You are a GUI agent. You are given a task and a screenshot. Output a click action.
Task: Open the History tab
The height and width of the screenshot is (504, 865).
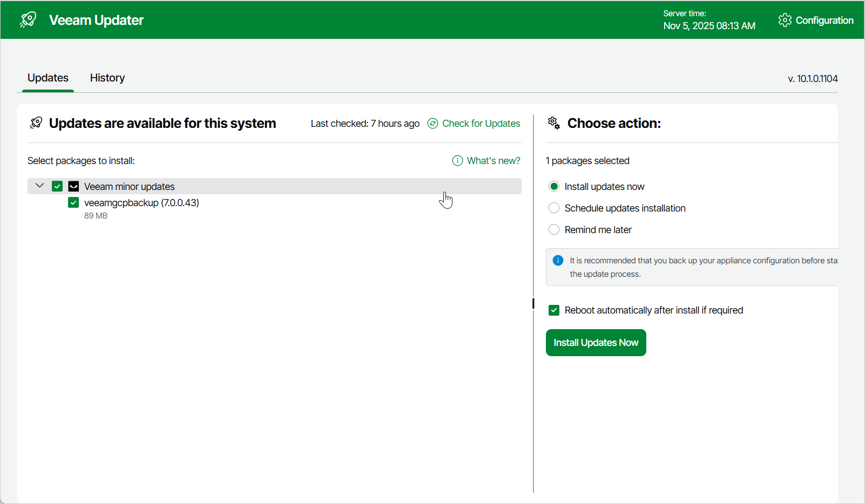point(107,78)
